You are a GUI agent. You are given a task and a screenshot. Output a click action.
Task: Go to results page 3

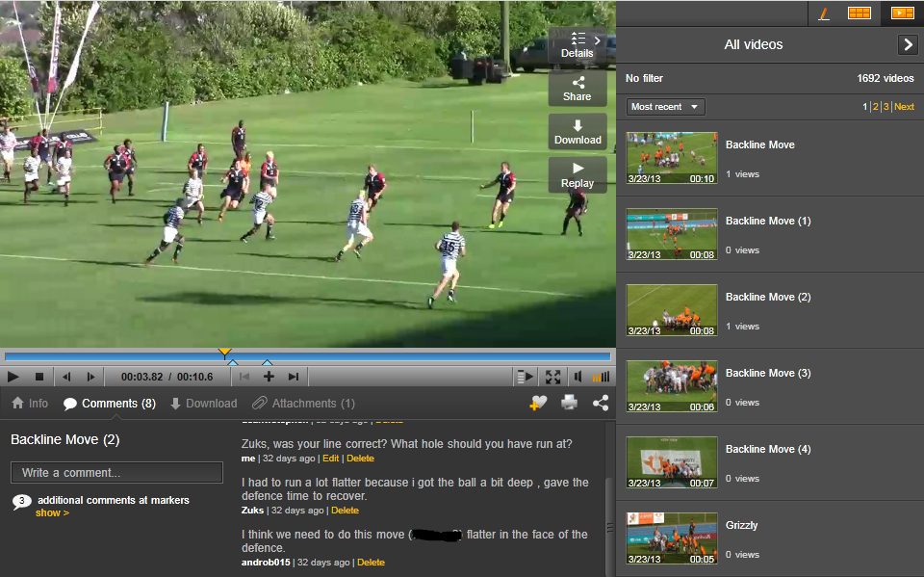click(x=885, y=107)
